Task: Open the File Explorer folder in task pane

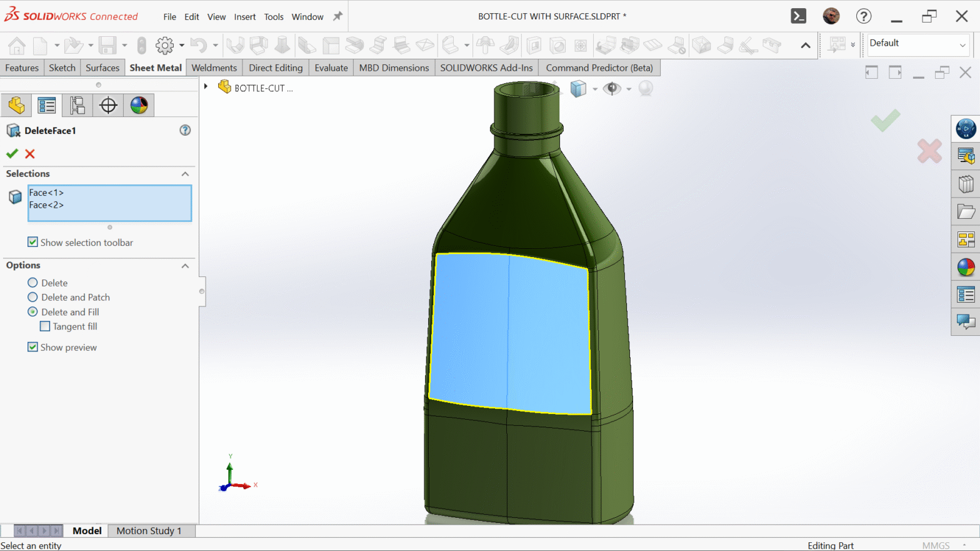Action: click(966, 212)
